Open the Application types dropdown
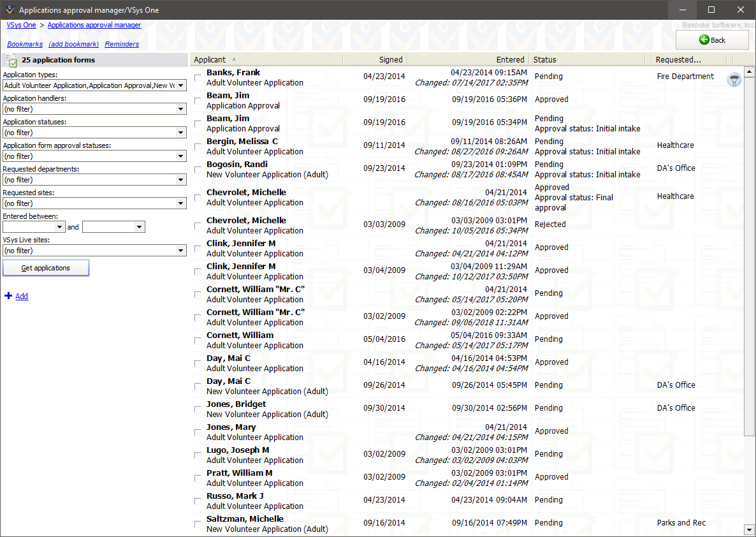The height and width of the screenshot is (537, 756). (182, 85)
